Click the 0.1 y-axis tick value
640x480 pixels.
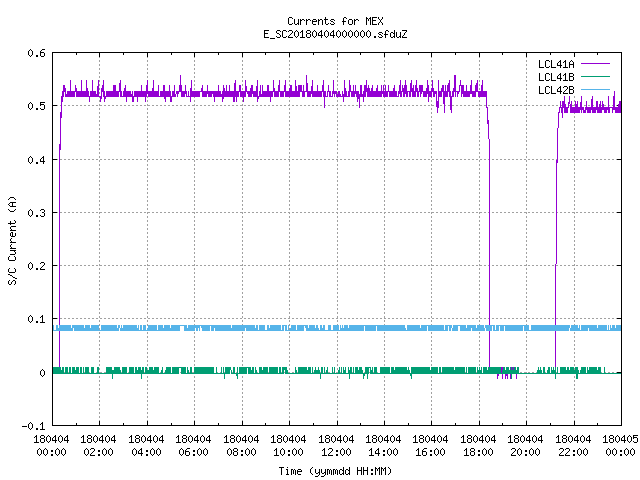pos(36,319)
